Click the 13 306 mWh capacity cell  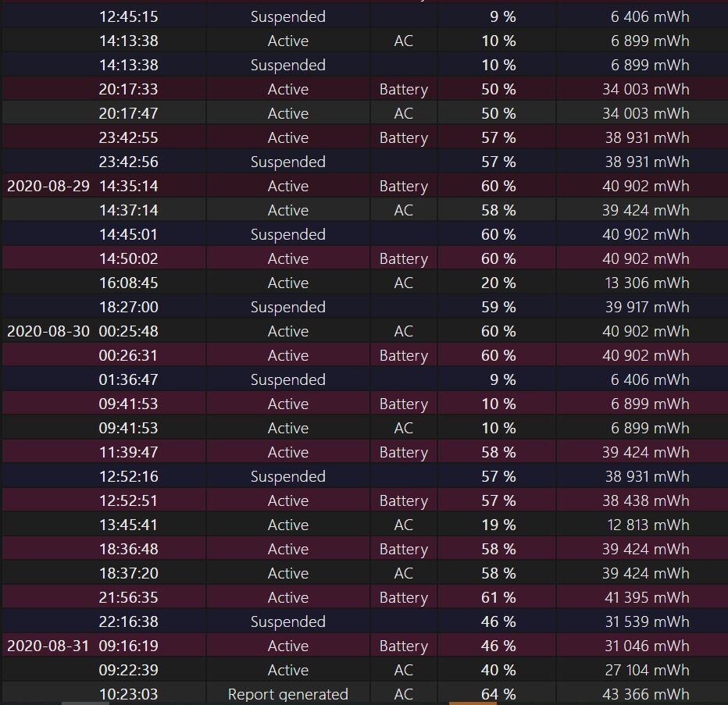648,283
